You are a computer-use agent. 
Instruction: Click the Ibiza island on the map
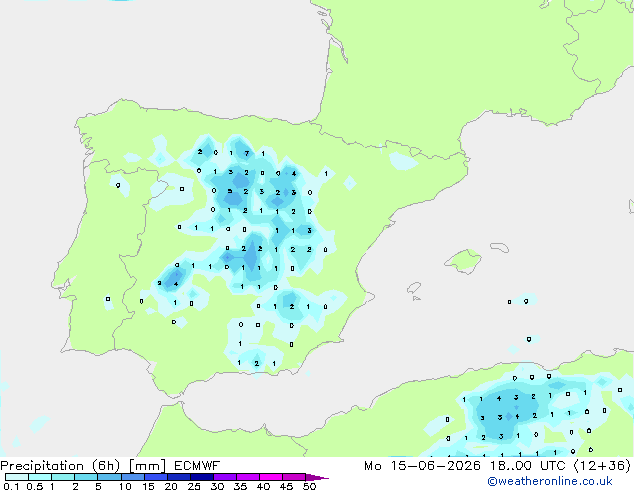coord(414,288)
